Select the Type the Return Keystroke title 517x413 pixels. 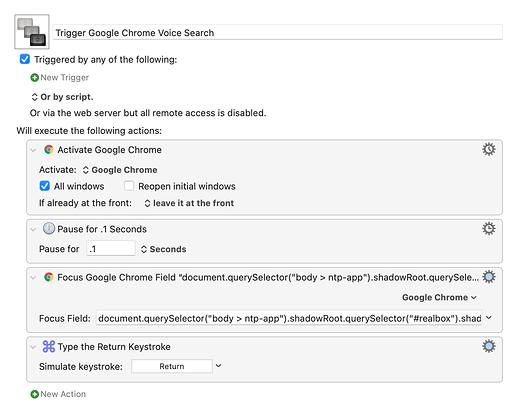(x=114, y=347)
